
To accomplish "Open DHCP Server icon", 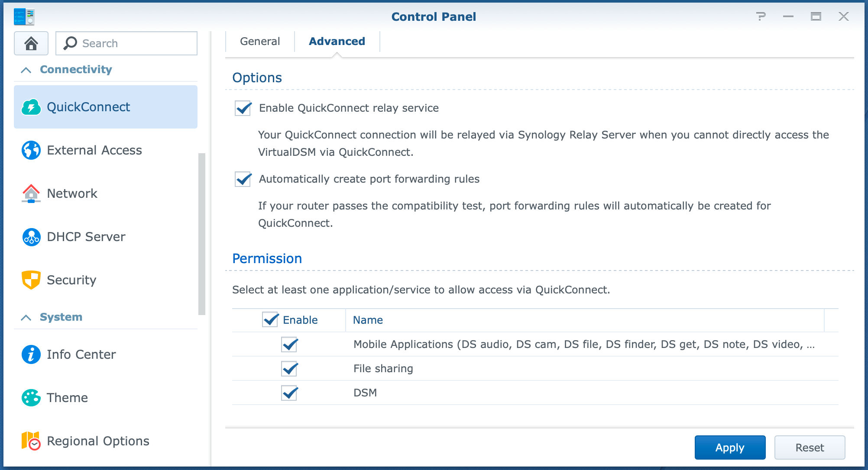I will [31, 237].
